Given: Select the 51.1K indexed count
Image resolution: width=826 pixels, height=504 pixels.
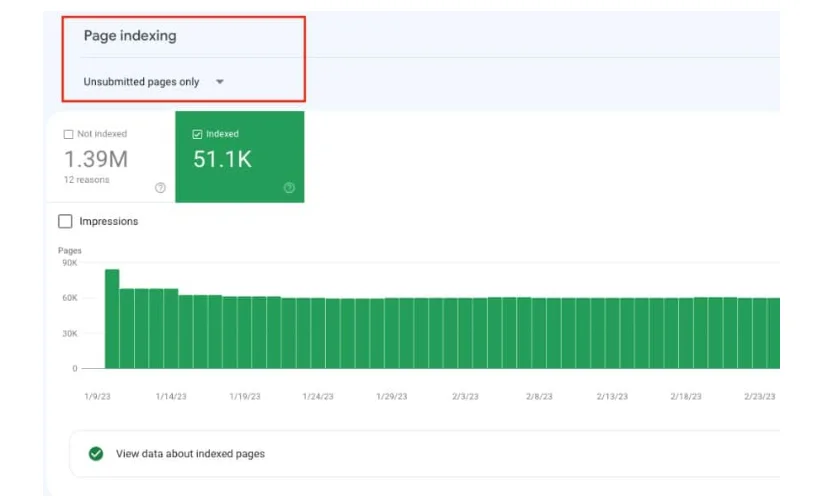Looking at the screenshot, I should pos(222,159).
